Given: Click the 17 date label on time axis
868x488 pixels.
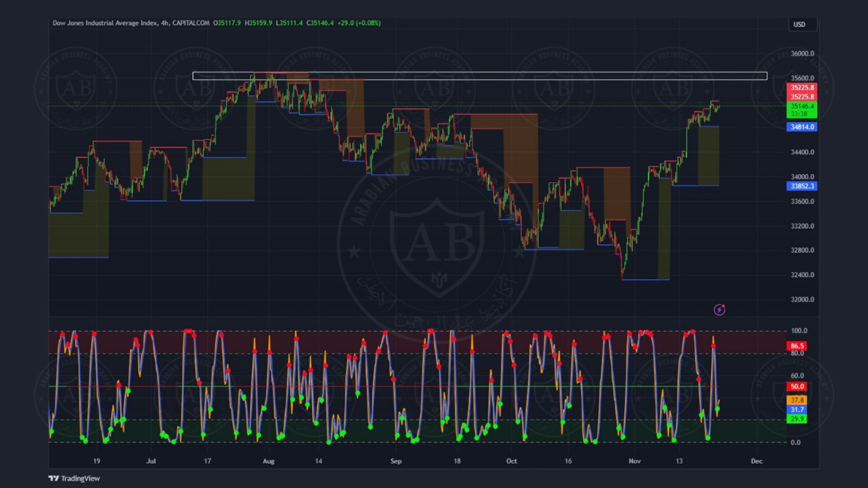Looking at the screenshot, I should [x=207, y=461].
